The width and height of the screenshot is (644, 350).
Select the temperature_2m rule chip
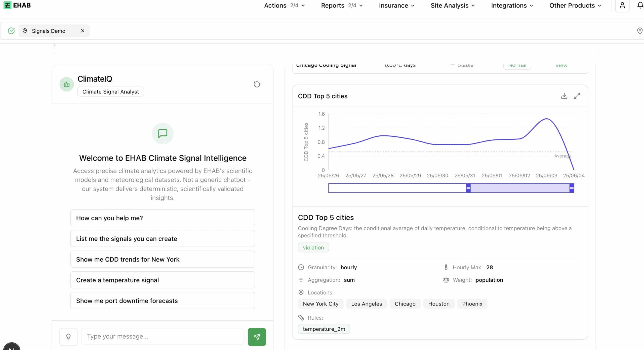(x=324, y=329)
